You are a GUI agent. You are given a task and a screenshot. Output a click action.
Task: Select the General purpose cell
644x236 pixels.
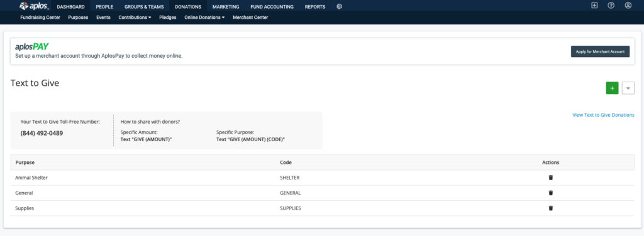click(24, 193)
